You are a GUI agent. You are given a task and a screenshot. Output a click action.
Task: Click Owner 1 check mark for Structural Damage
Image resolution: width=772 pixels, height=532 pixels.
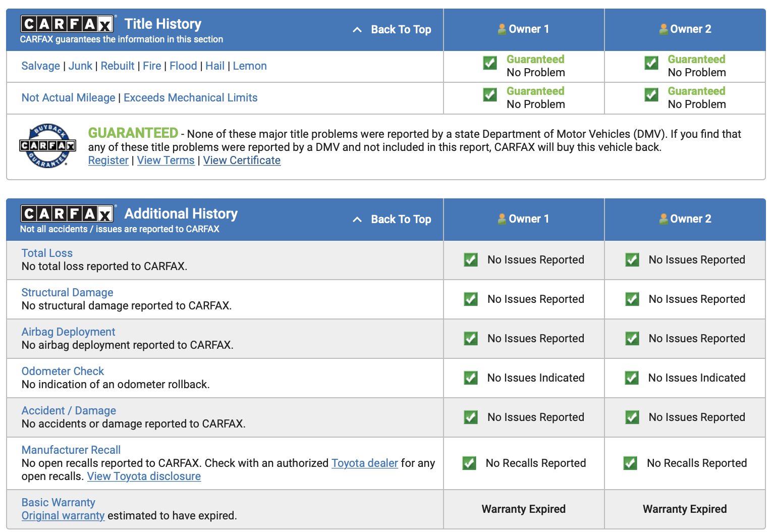point(471,299)
